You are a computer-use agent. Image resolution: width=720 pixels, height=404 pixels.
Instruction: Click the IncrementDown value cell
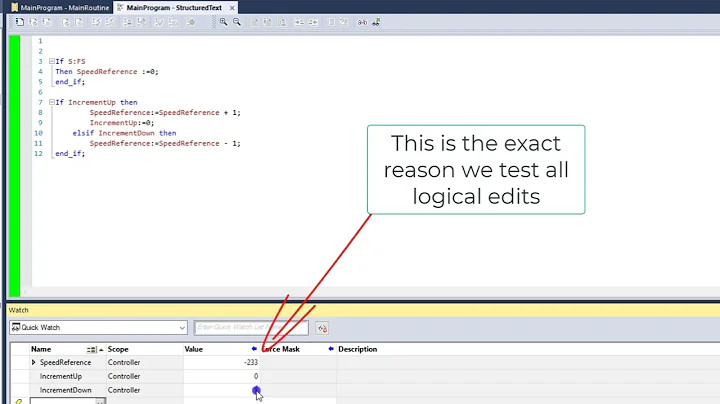[x=222, y=390]
